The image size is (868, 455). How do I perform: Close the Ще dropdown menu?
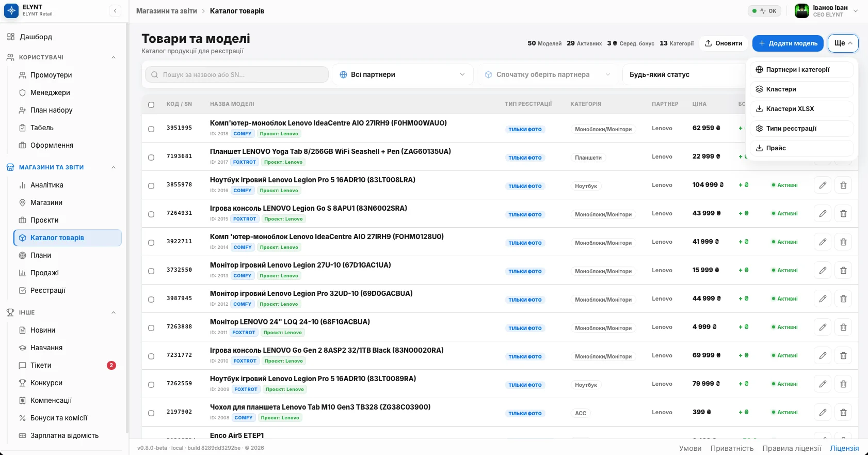[843, 43]
